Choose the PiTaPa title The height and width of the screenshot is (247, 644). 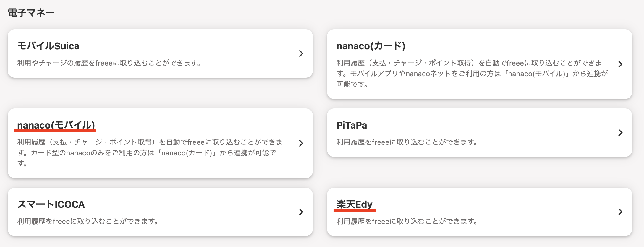point(352,125)
